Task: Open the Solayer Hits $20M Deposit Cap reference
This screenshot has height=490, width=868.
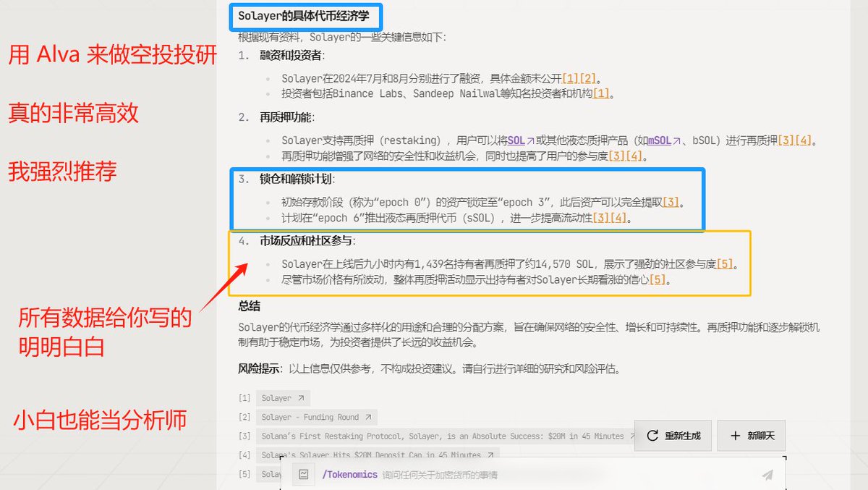Action: [377, 455]
